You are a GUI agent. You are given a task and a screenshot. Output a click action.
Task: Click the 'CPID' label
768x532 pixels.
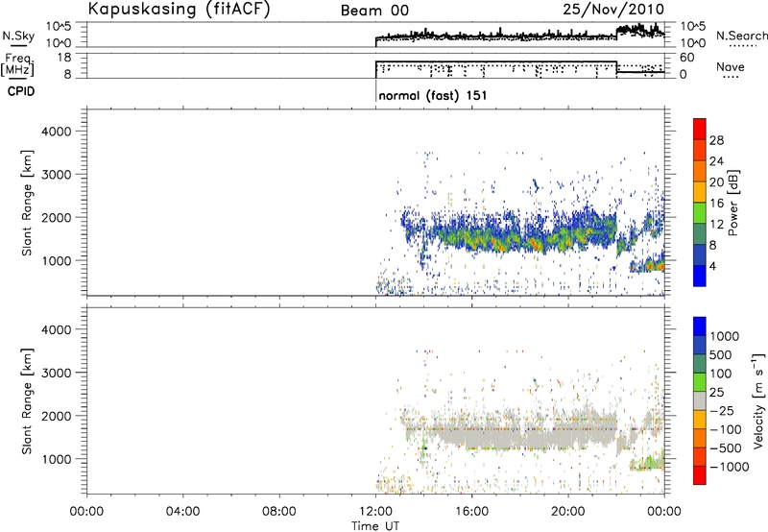(x=21, y=91)
